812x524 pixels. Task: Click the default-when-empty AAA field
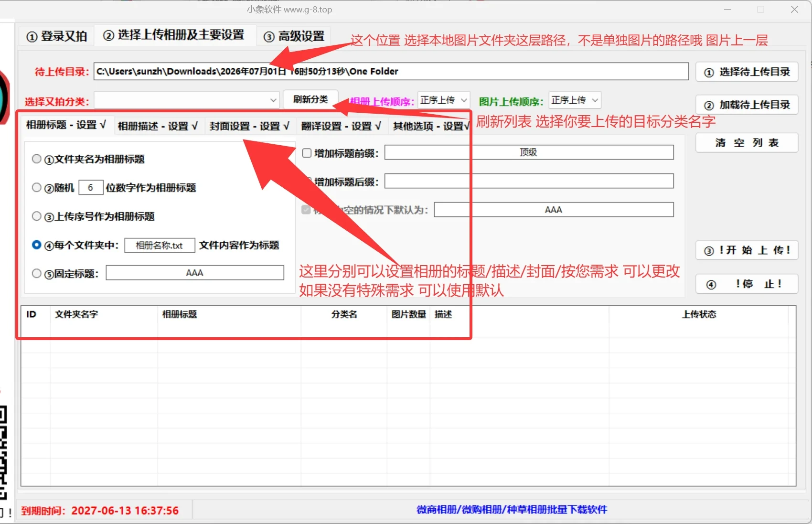(x=554, y=210)
